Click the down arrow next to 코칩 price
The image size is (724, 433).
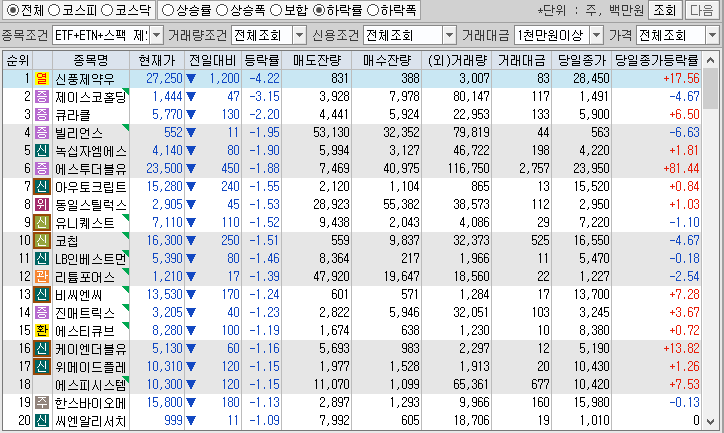tap(191, 241)
